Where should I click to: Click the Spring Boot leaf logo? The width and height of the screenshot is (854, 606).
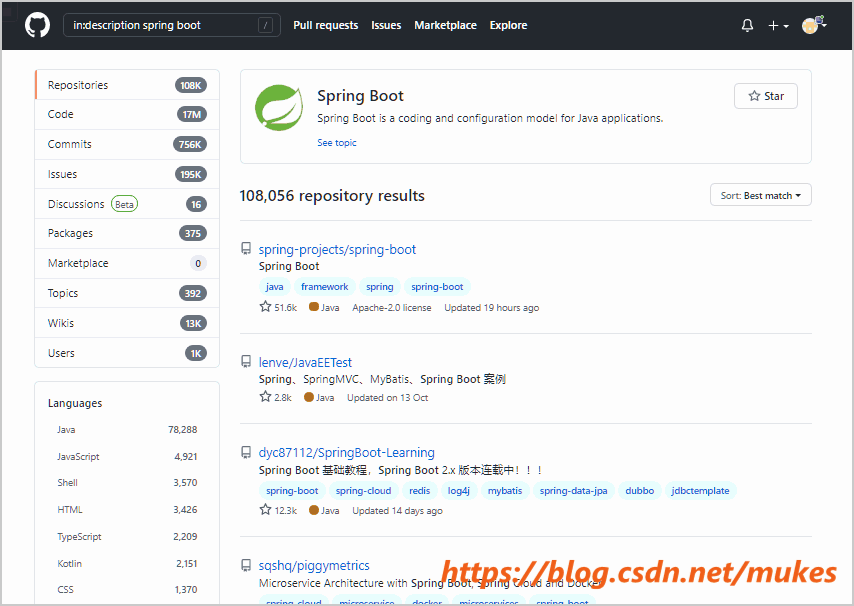(279, 108)
